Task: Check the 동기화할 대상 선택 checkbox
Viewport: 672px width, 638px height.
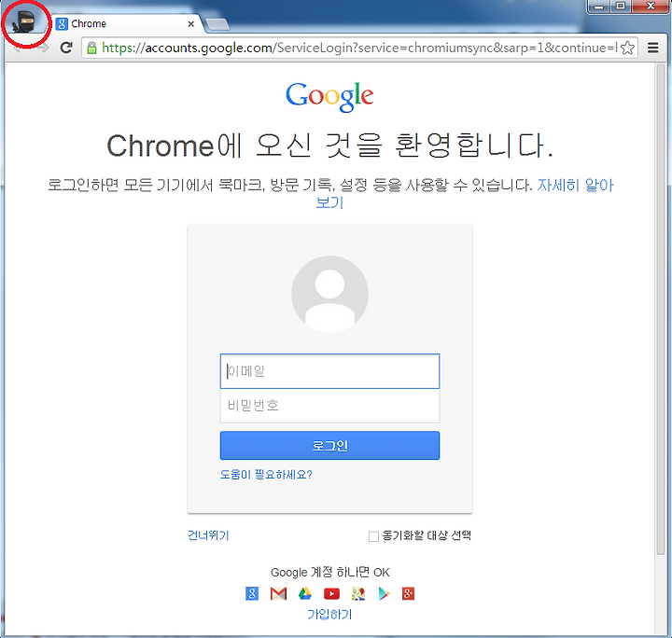Action: (373, 536)
